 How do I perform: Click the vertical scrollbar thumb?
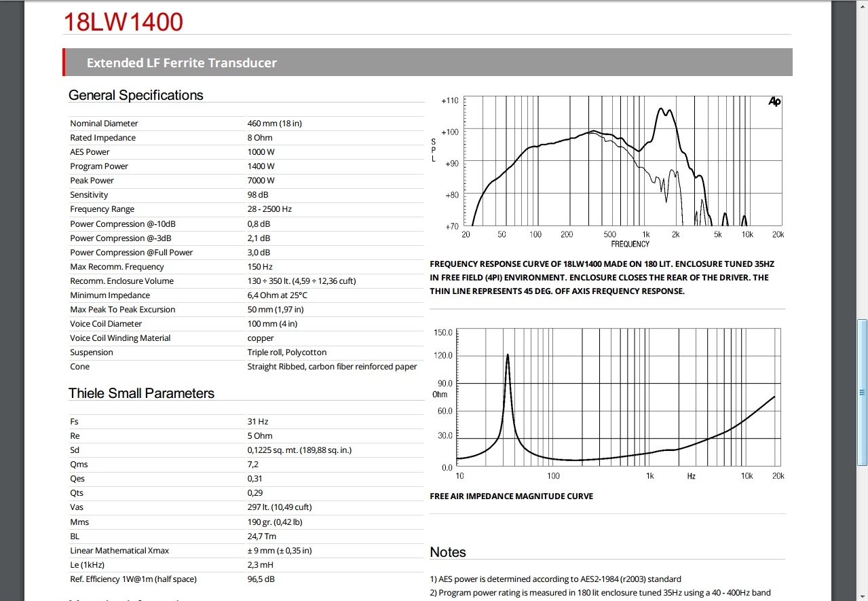(x=862, y=392)
